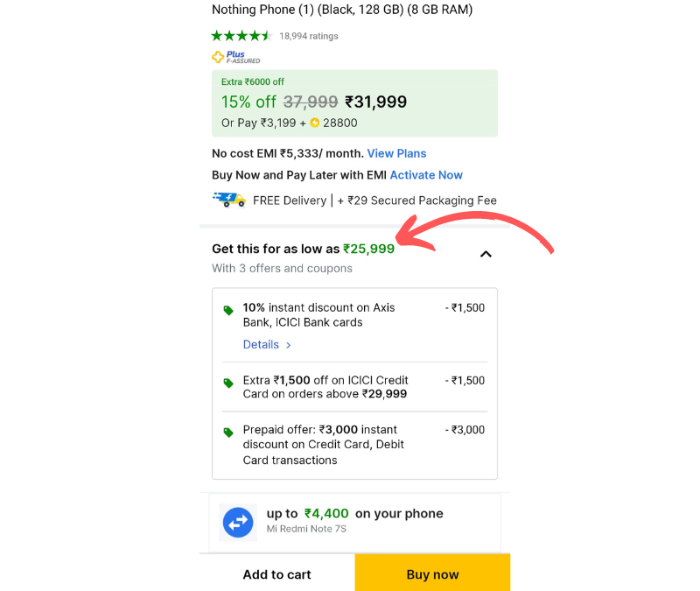Image resolution: width=700 pixels, height=591 pixels.
Task: Click the circular exchange arrows icon
Action: click(238, 522)
